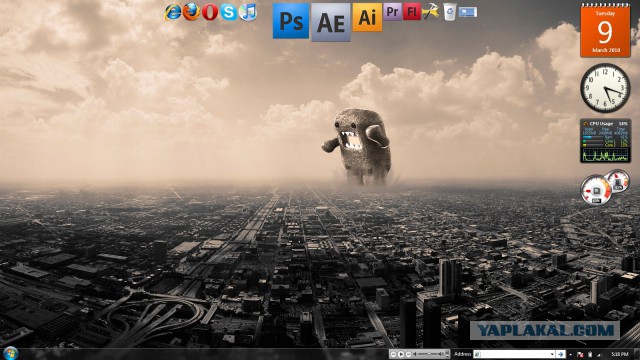Image resolution: width=640 pixels, height=360 pixels.
Task: Click the large CPU meter gauge gadget
Action: pos(596,190)
